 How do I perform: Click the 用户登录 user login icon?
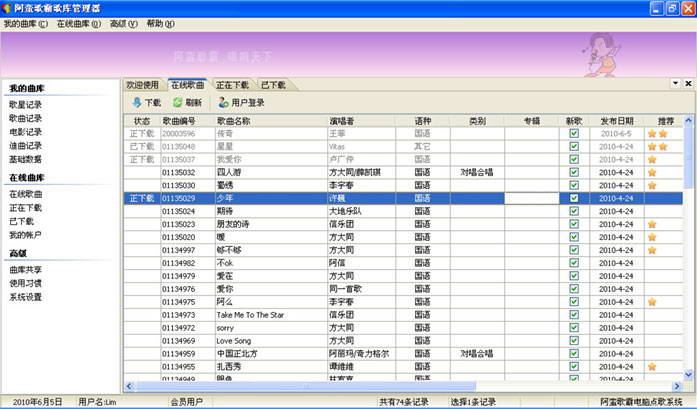coord(223,102)
